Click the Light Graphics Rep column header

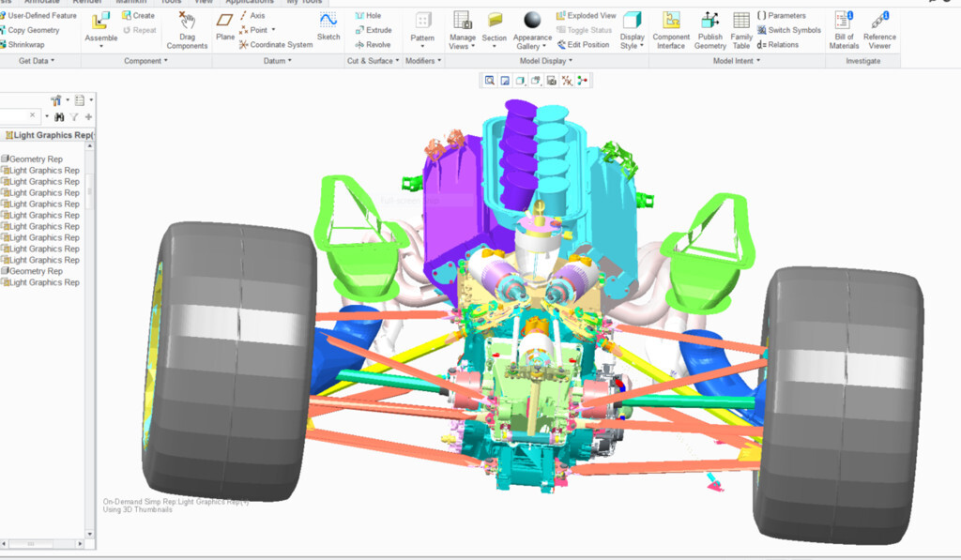[49, 135]
